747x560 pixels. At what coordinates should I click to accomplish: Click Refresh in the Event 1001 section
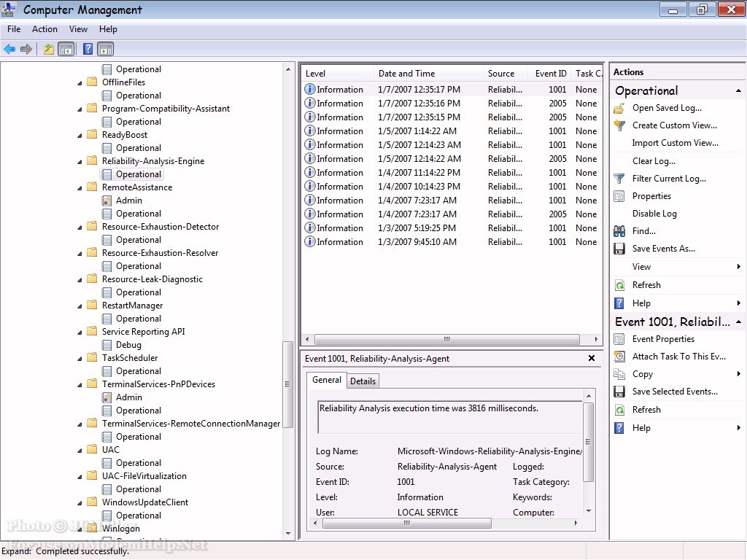point(646,410)
